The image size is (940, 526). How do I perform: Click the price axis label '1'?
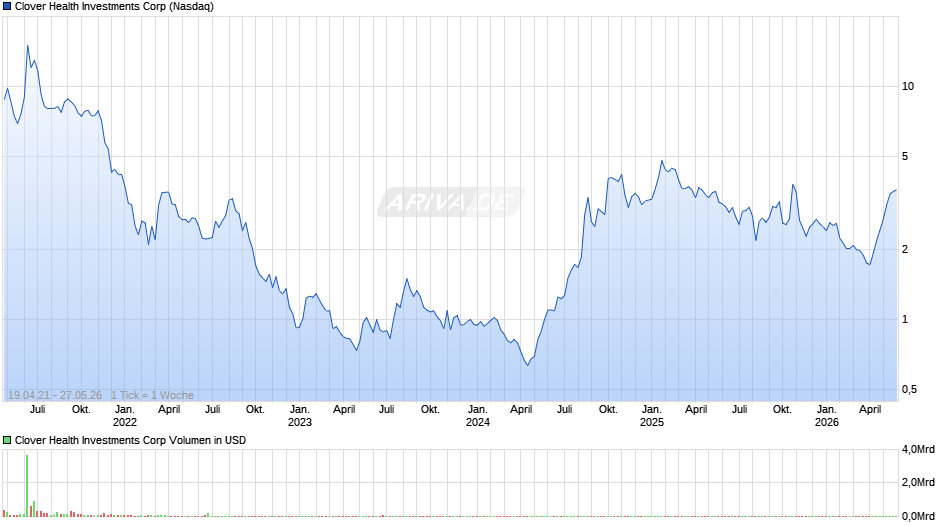click(905, 320)
